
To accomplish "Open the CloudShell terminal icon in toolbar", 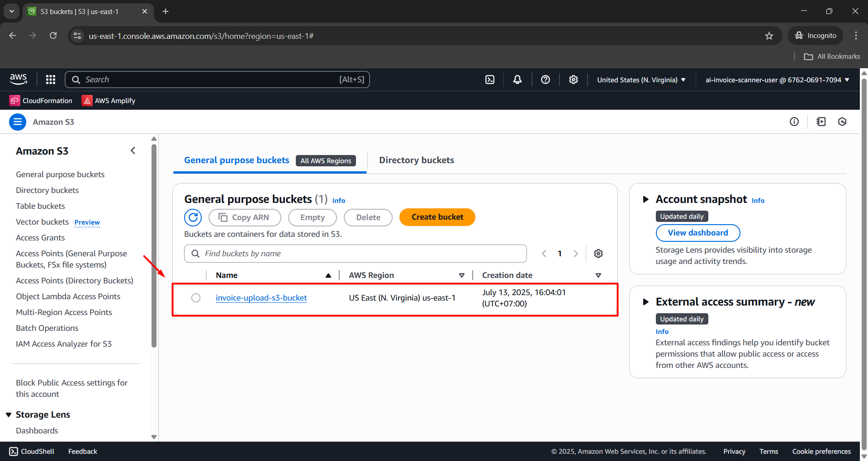I will click(x=490, y=79).
